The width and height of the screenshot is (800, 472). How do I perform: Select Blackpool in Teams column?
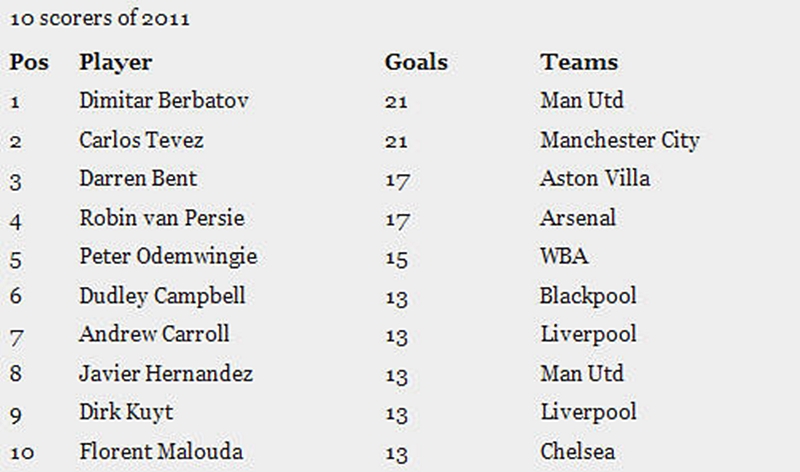[588, 296]
